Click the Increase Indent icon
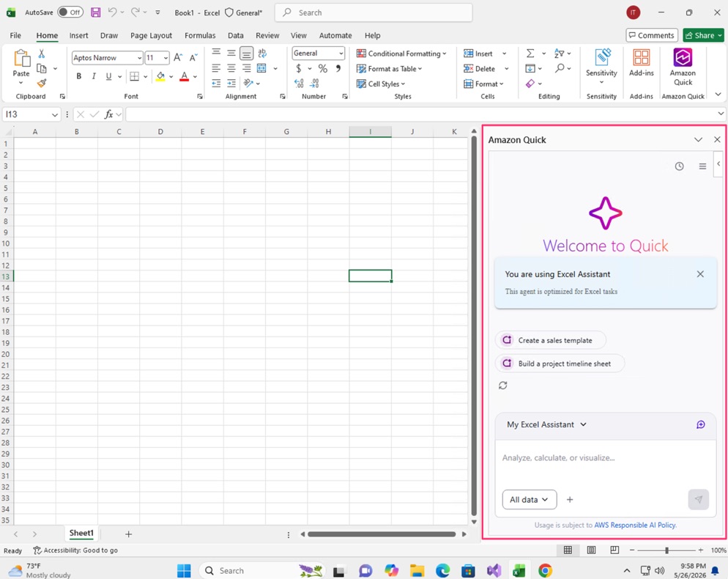 pos(231,83)
